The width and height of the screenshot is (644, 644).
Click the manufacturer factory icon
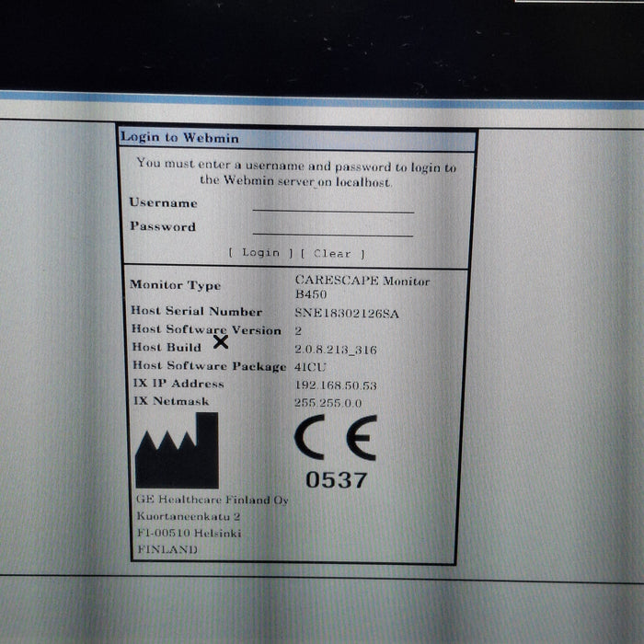pos(177,450)
